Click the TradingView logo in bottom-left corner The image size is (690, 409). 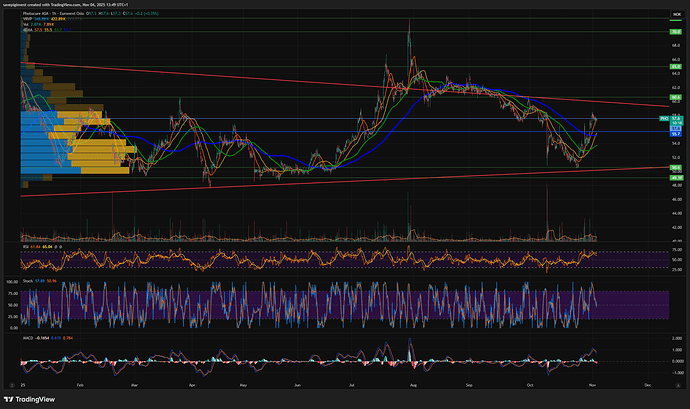point(37,396)
